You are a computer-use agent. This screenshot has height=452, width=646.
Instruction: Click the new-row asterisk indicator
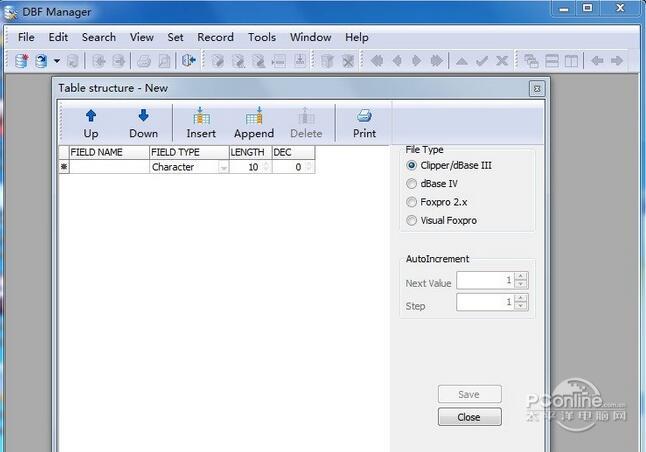(x=64, y=167)
